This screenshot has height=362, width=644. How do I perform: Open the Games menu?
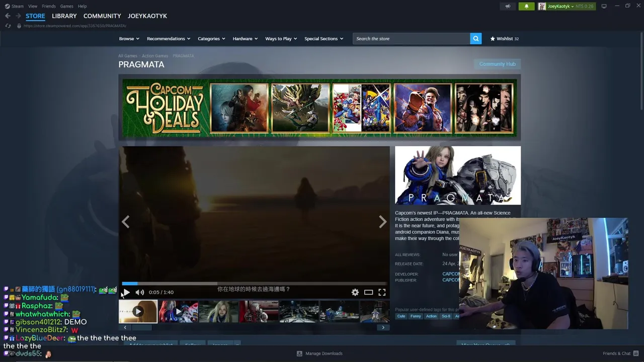[x=66, y=6]
